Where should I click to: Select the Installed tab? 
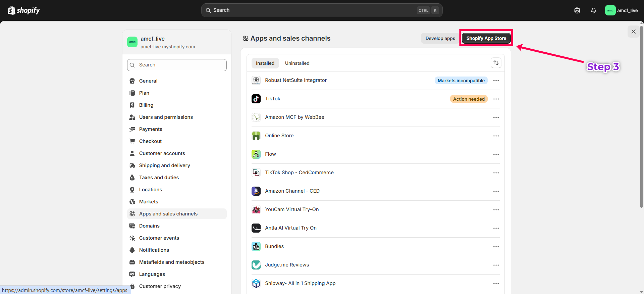click(265, 63)
